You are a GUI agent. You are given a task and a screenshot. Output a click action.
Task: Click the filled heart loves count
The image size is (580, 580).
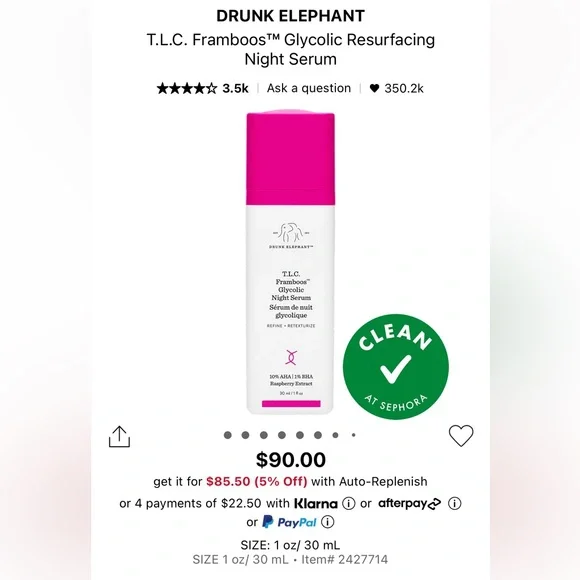click(397, 88)
